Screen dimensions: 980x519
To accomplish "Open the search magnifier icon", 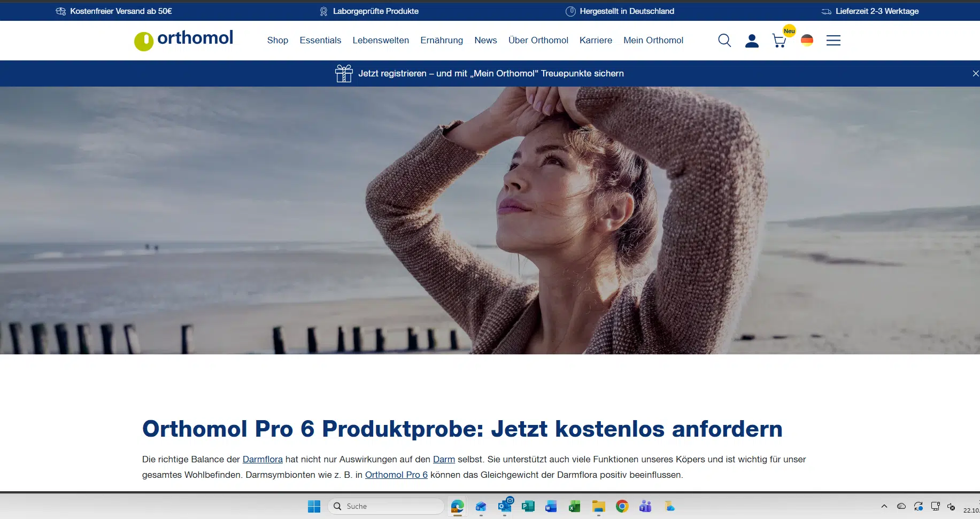I will point(724,41).
